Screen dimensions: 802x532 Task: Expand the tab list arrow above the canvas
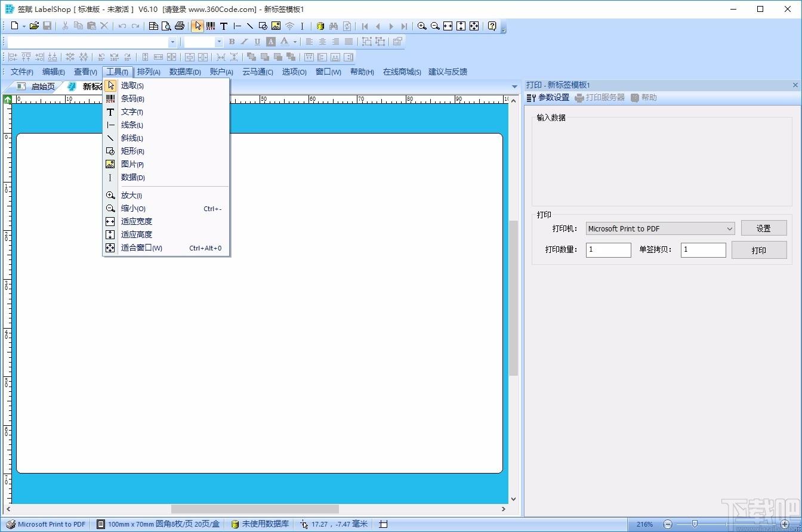pos(514,86)
